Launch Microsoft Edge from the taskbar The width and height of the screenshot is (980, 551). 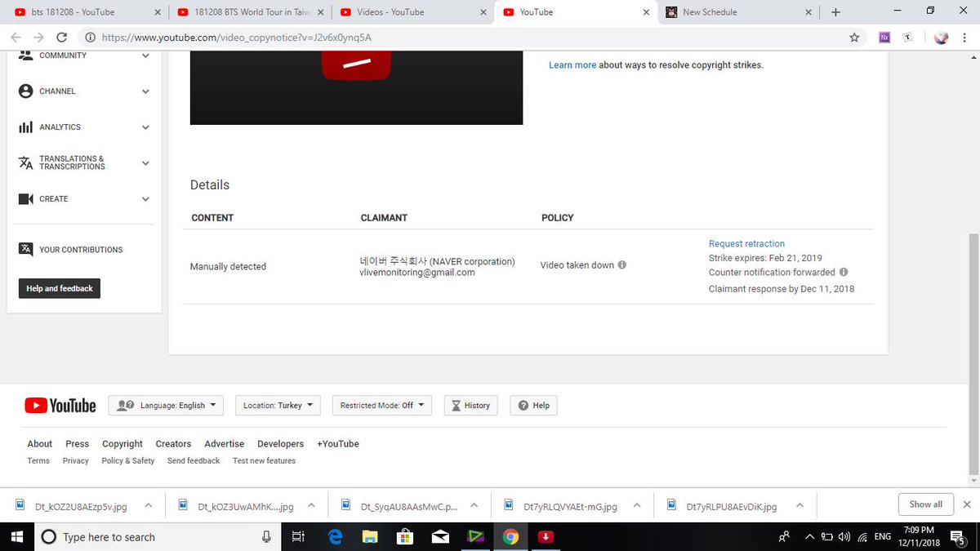(335, 536)
